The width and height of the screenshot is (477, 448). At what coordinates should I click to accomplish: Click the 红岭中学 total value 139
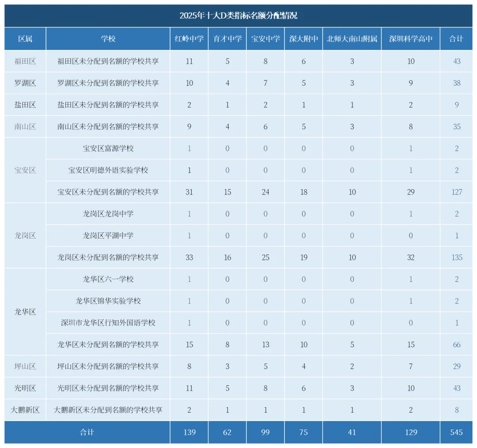tap(189, 432)
